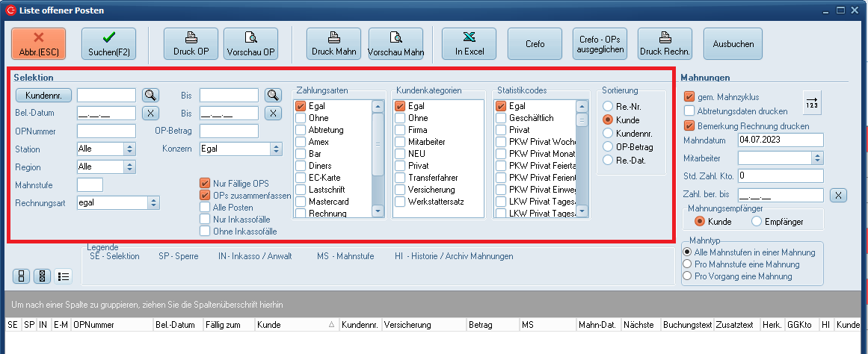Viewport: 868px width, 354px height.
Task: Click magnifier next to Kundennr. field
Action: click(151, 95)
